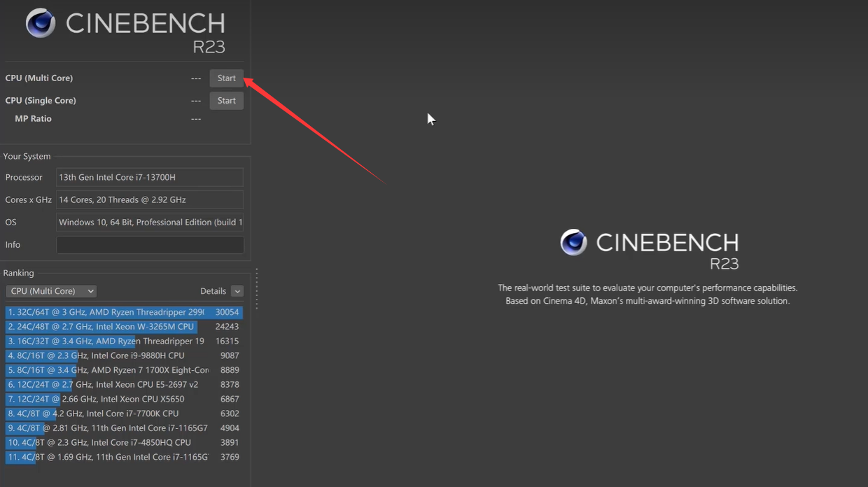
Task: Select ranking row 4 Intel Core i9-9880H
Action: pos(123,355)
